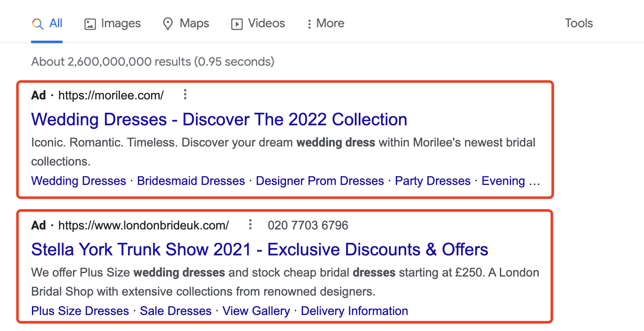This screenshot has width=644, height=331.
Task: Open the More search options menu
Action: point(325,23)
